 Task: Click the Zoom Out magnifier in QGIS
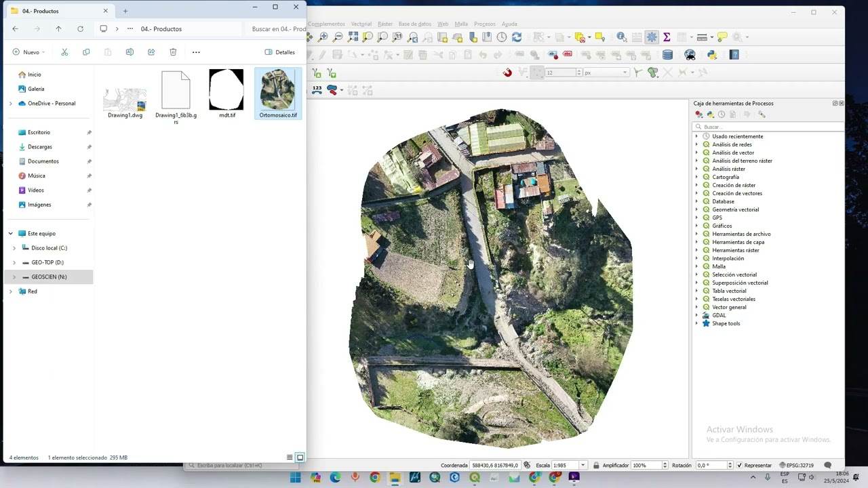click(338, 37)
